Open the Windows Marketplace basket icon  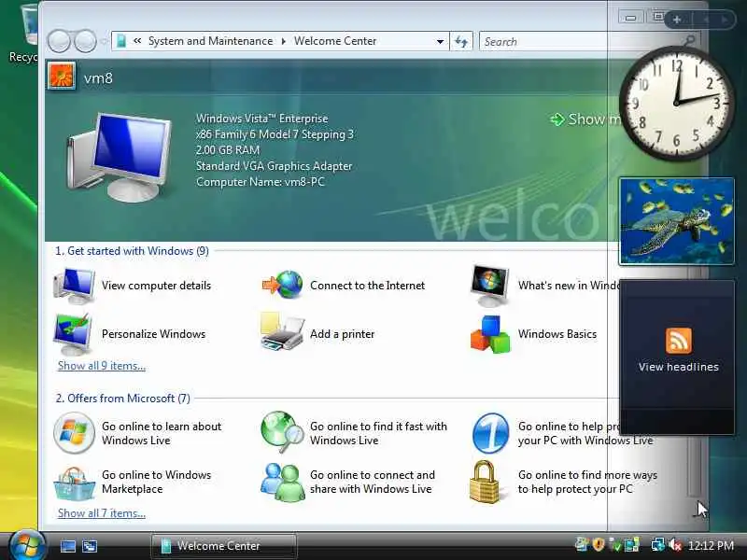74,483
